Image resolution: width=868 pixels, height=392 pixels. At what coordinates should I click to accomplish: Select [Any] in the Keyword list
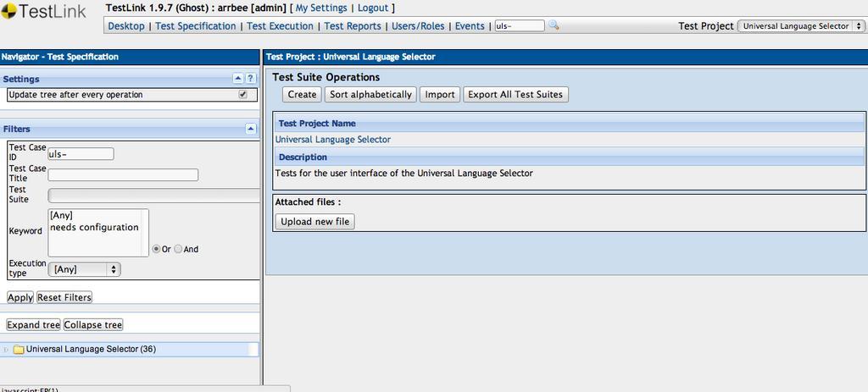pos(61,216)
